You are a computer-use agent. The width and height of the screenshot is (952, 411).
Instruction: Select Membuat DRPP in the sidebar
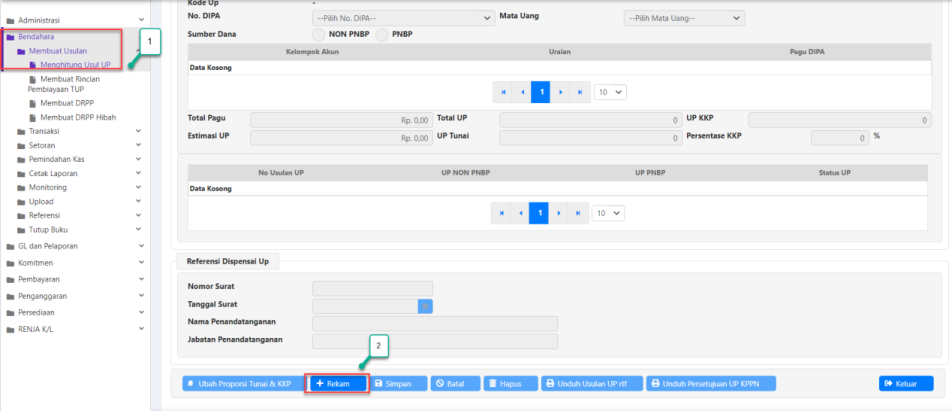(x=67, y=103)
